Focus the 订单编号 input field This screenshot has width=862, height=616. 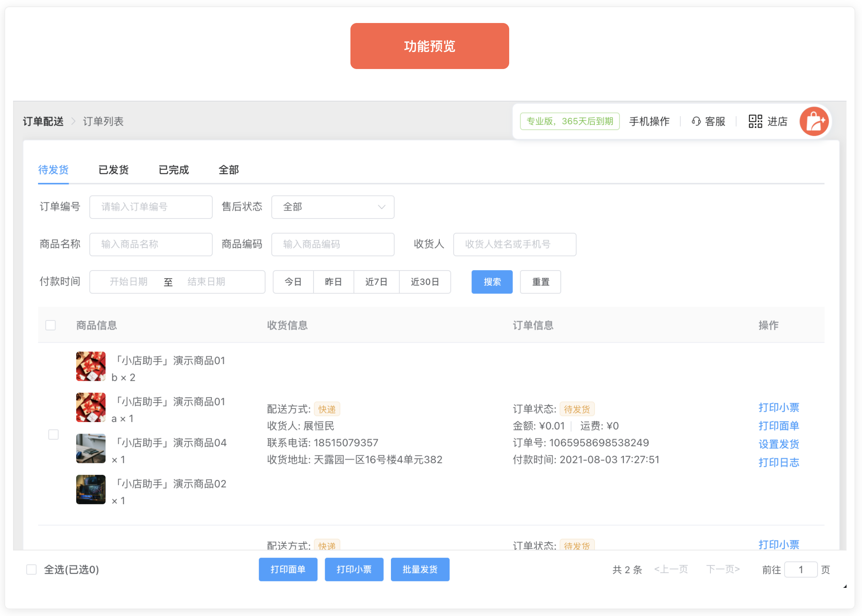(151, 207)
